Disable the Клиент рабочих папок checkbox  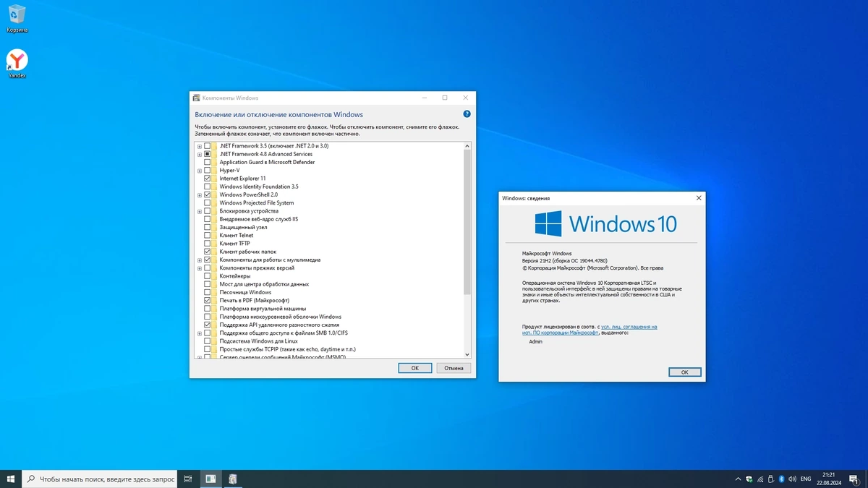click(208, 252)
